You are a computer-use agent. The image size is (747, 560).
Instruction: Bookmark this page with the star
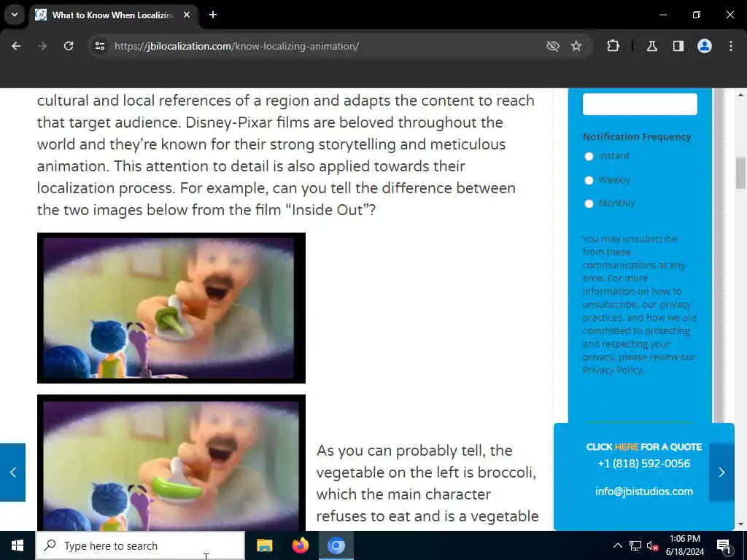(576, 46)
